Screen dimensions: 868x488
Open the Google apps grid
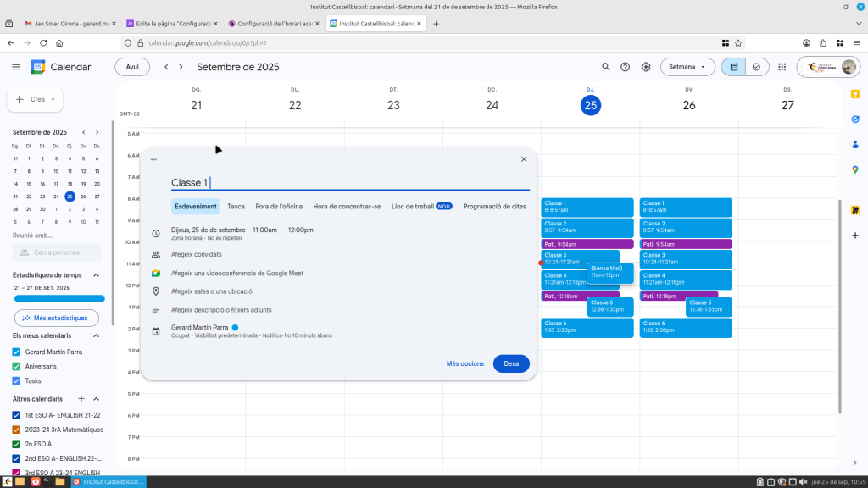pos(781,67)
